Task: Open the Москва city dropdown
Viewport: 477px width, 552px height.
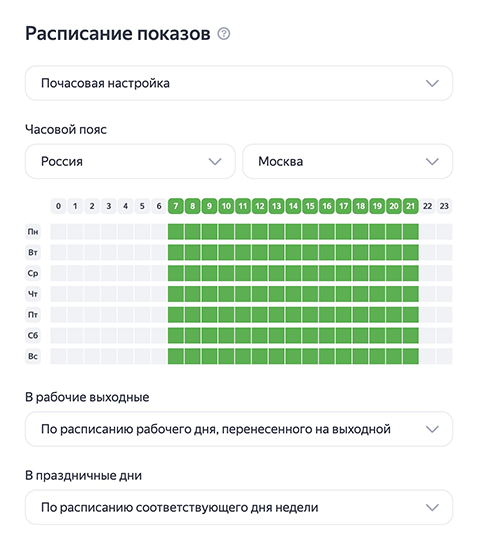Action: click(x=347, y=161)
